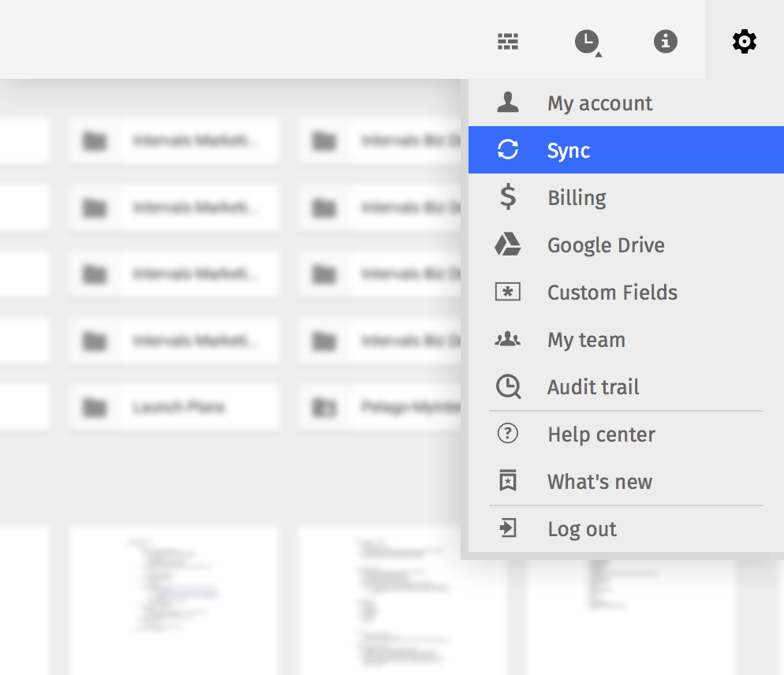
Task: Open the settings gear menu
Action: point(744,41)
